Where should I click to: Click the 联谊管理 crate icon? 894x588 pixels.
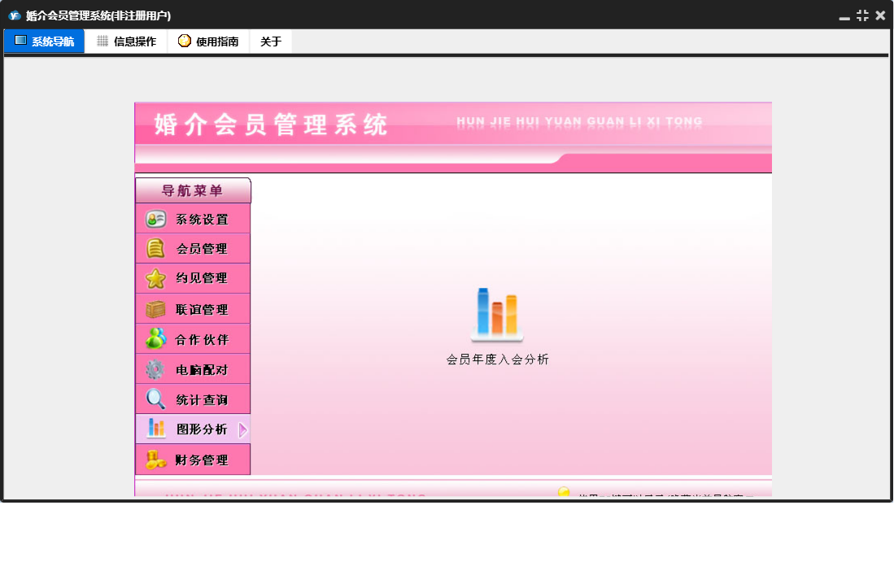(155, 309)
